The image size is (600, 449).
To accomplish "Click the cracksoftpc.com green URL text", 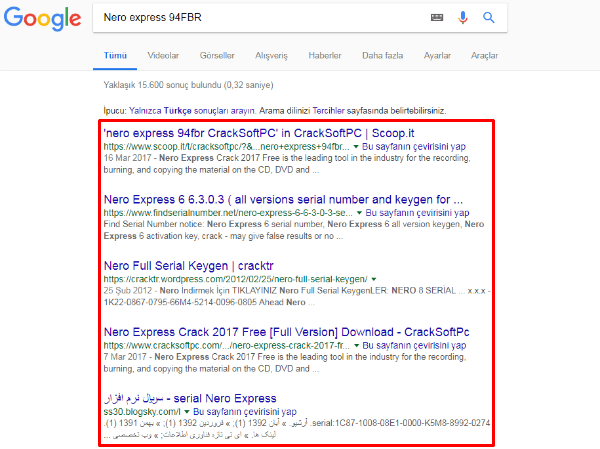I will coord(227,346).
